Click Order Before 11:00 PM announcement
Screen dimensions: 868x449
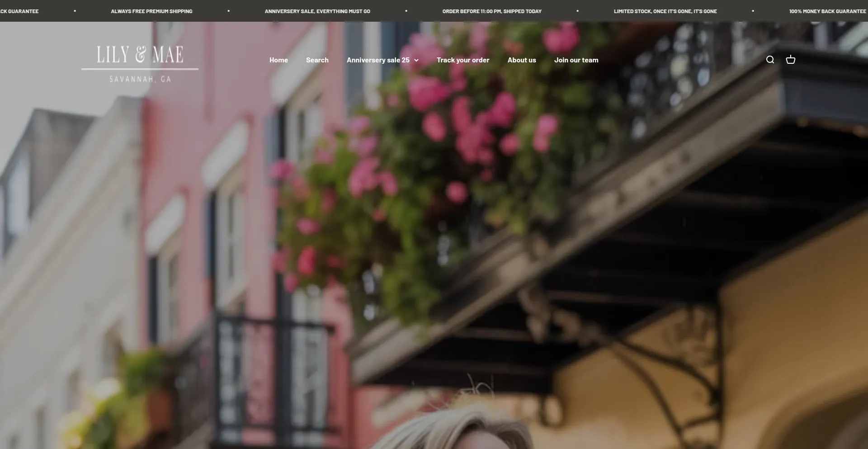click(491, 11)
